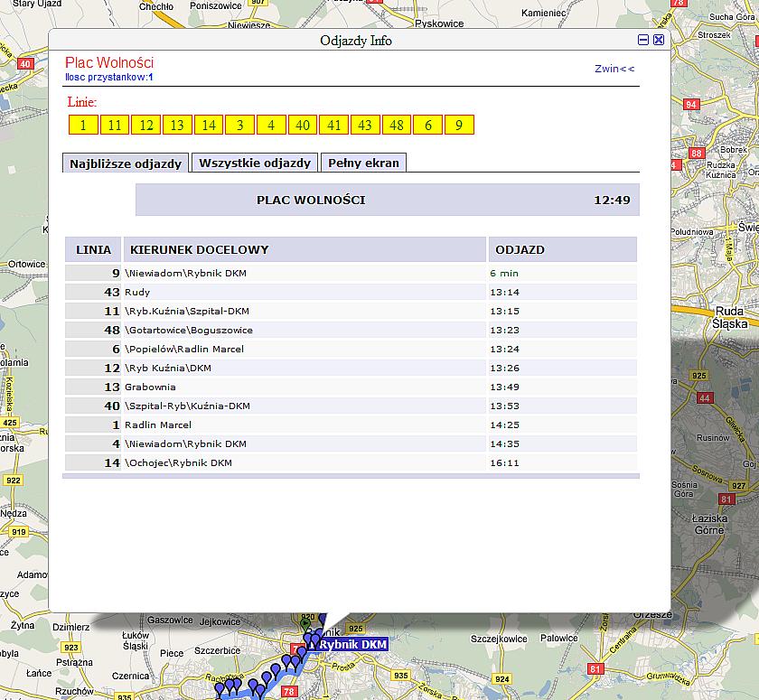759x700 pixels.
Task: Click road 78 shield near the bottom of the map
Action: pyautogui.click(x=289, y=691)
